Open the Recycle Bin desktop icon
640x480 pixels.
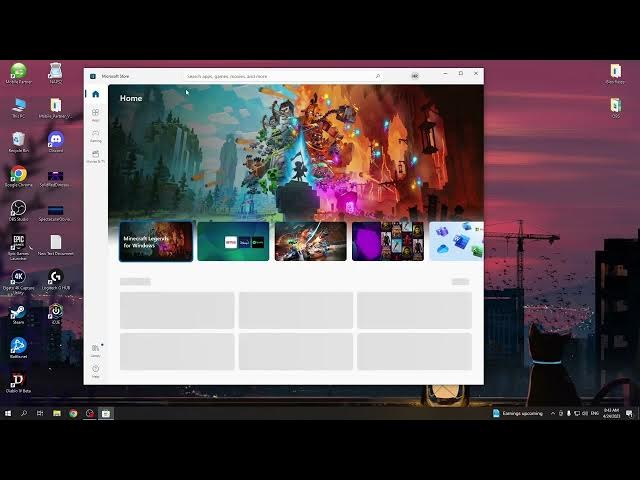coord(18,142)
